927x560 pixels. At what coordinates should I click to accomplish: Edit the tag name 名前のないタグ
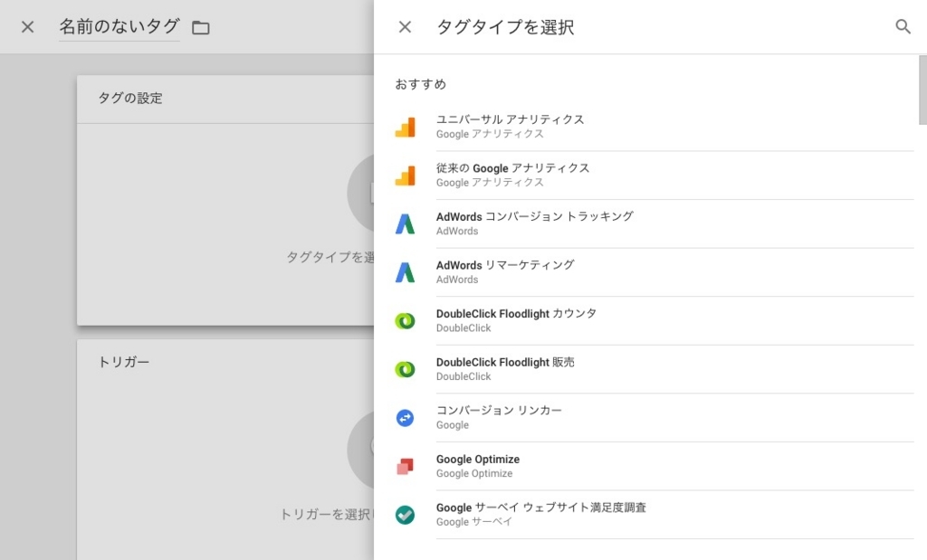click(x=119, y=26)
